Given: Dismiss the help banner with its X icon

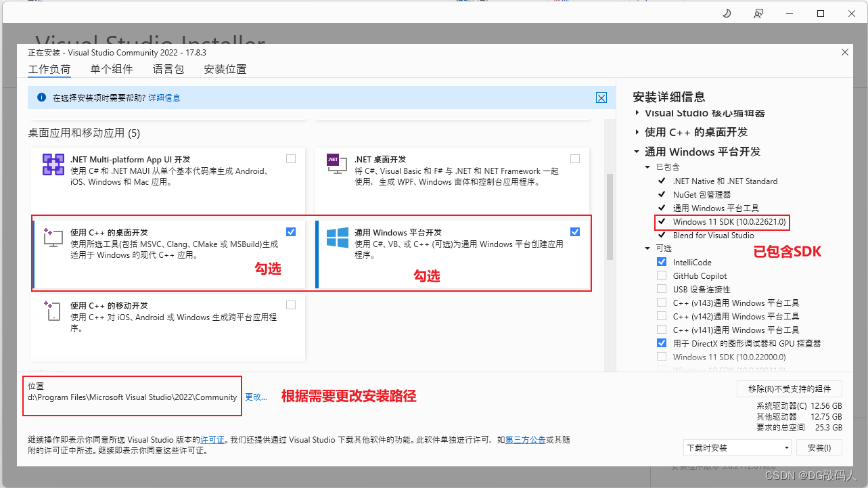Looking at the screenshot, I should coord(601,97).
